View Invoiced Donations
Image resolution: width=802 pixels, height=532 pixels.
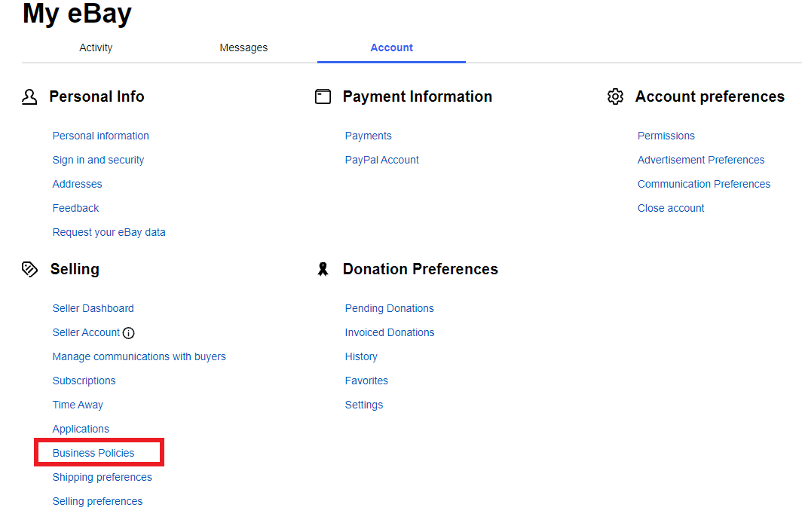click(390, 332)
